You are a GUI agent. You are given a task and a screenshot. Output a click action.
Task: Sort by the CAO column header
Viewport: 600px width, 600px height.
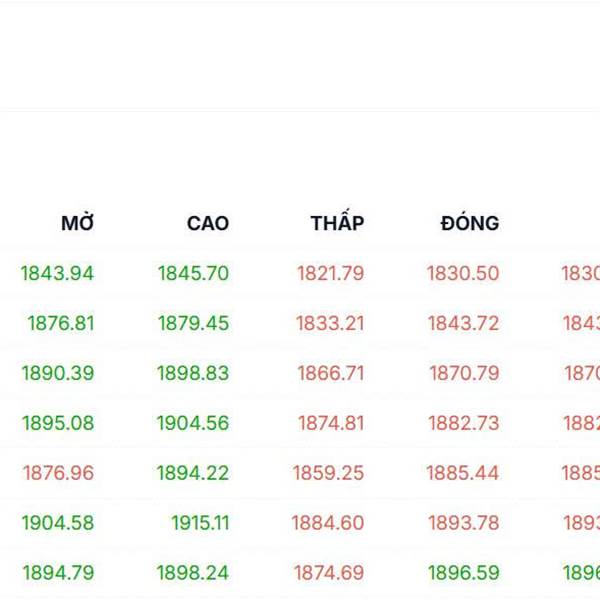(208, 223)
